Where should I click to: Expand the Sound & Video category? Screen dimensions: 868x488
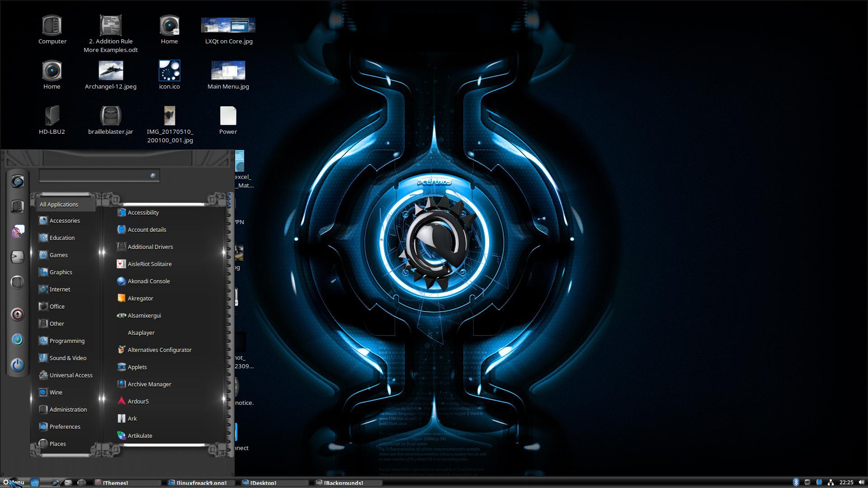pyautogui.click(x=68, y=358)
